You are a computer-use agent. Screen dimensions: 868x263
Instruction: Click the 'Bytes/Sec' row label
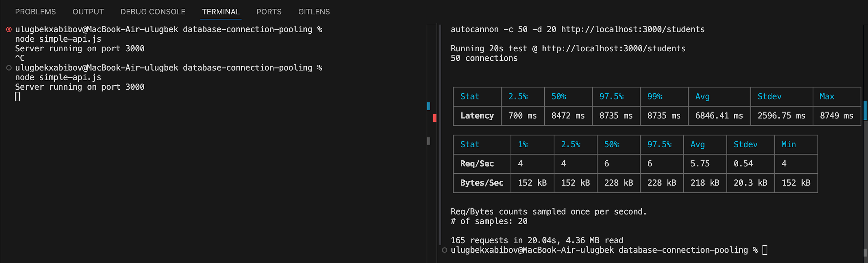coord(482,183)
